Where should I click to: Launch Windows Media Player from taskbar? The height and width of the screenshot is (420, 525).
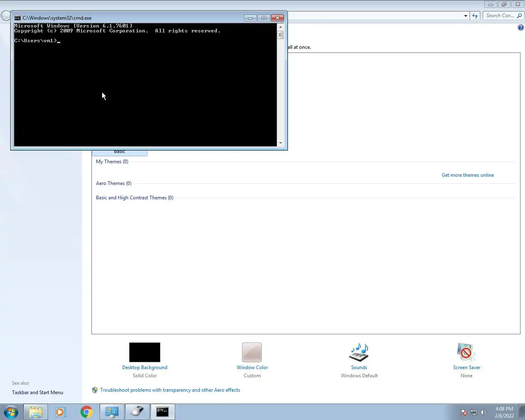pyautogui.click(x=61, y=412)
